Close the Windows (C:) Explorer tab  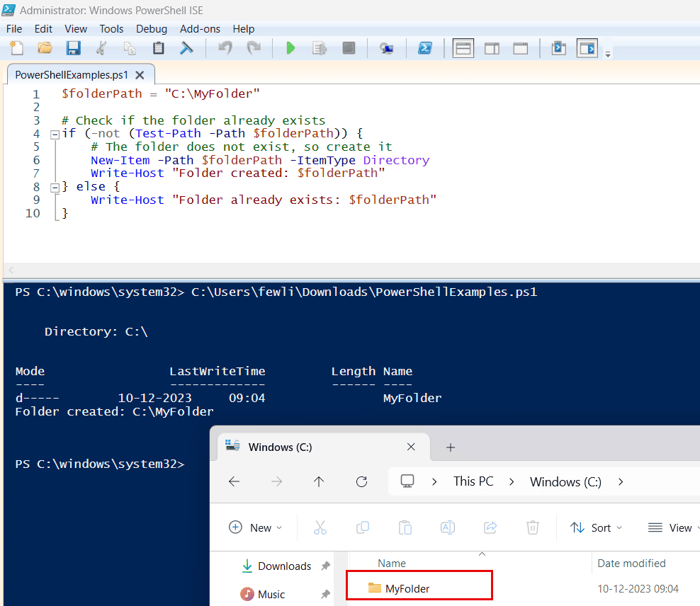411,447
